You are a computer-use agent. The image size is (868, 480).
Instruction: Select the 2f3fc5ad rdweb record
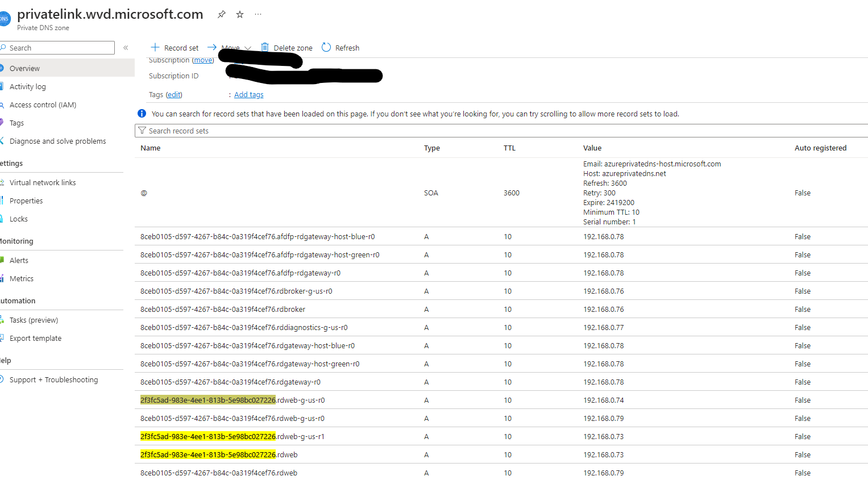(x=501, y=454)
